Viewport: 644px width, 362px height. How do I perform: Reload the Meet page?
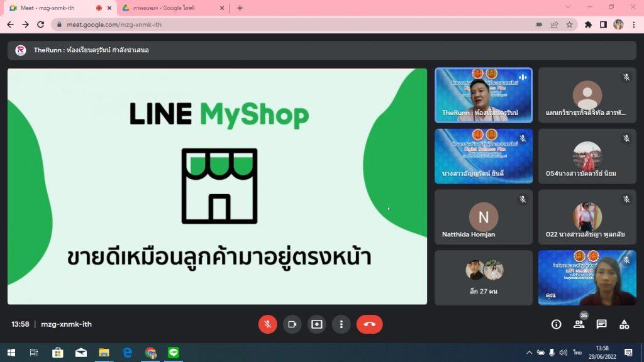40,25
